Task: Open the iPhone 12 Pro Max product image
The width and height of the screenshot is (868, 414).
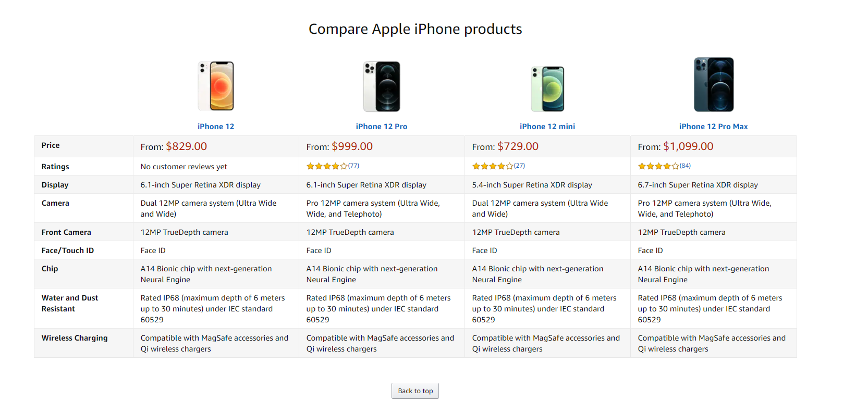Action: coord(714,84)
